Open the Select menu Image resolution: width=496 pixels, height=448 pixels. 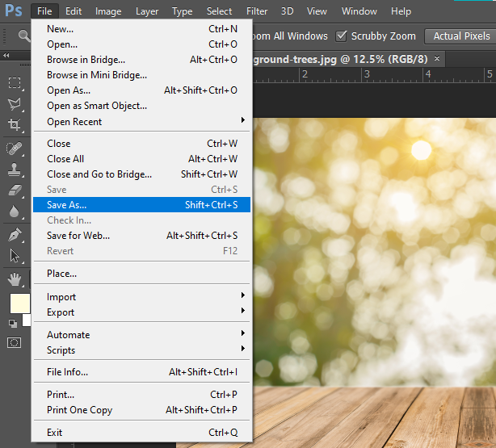click(219, 11)
